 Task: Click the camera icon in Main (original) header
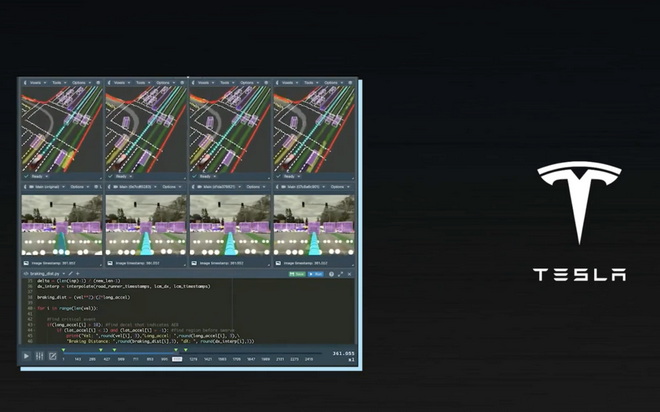coord(32,187)
